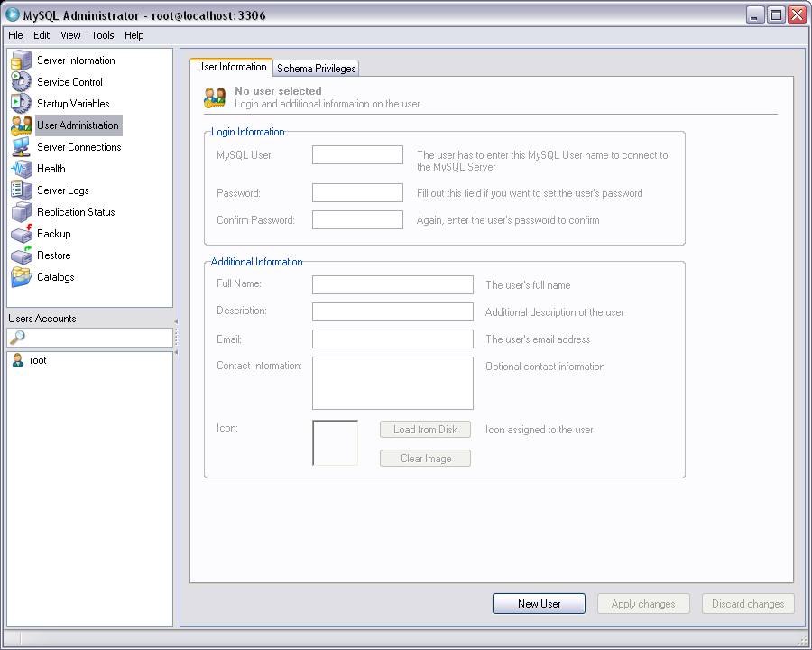Select the root user avatar icon
Image resolution: width=812 pixels, height=650 pixels.
point(18,360)
